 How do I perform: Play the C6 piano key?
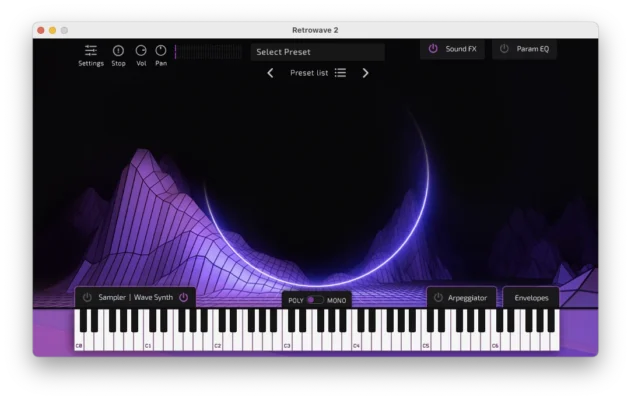tap(495, 341)
